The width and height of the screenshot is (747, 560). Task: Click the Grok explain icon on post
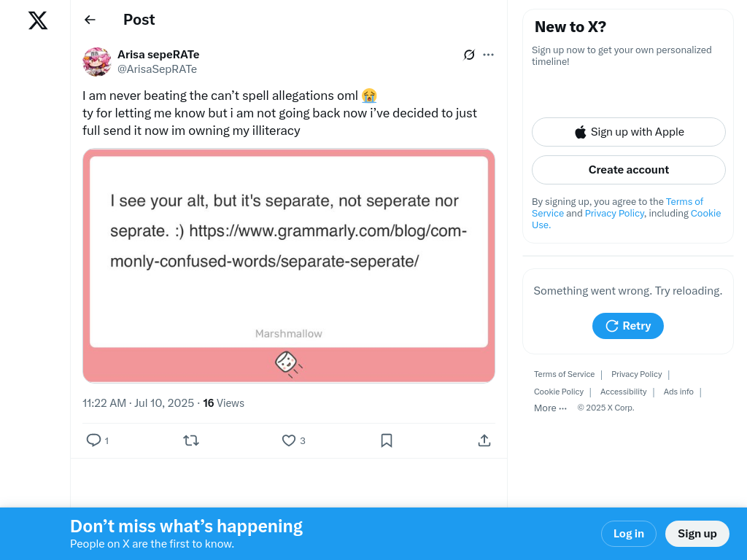point(469,55)
